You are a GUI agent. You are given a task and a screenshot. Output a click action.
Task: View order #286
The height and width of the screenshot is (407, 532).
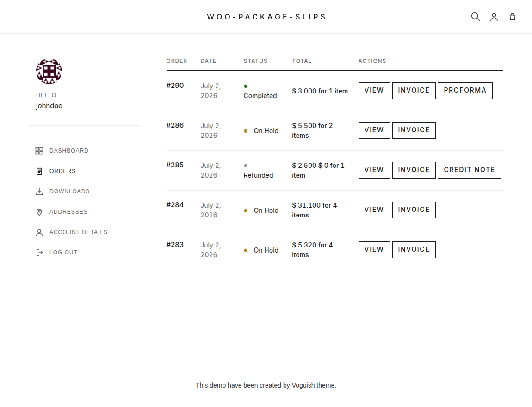click(x=374, y=130)
